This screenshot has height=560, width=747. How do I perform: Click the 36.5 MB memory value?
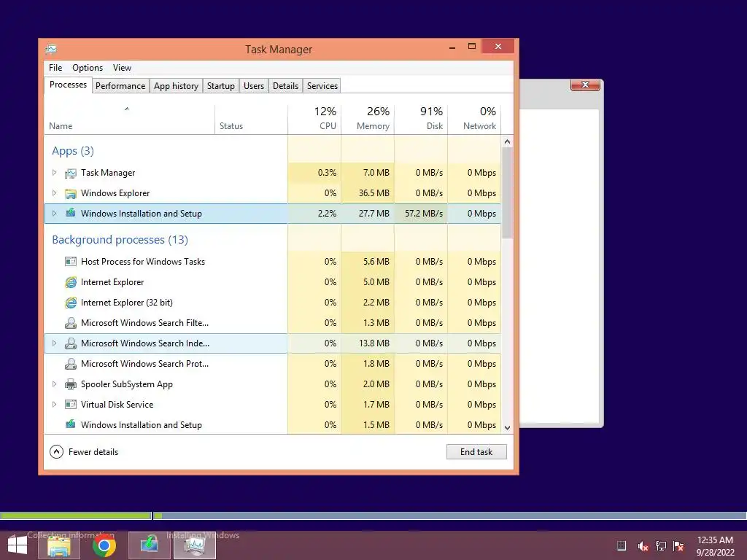click(x=374, y=193)
